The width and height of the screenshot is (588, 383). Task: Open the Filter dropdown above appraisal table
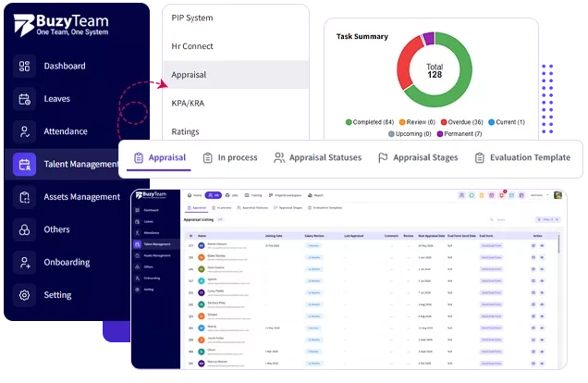(x=547, y=219)
